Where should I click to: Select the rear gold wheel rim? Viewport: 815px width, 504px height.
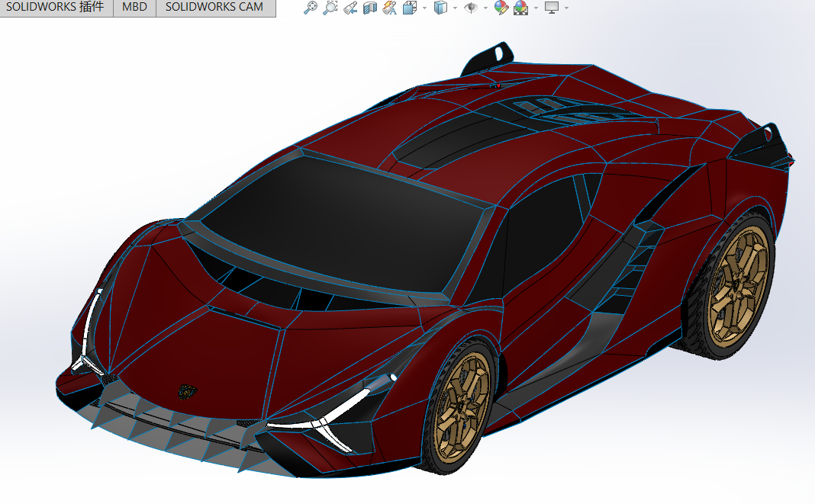(739, 286)
